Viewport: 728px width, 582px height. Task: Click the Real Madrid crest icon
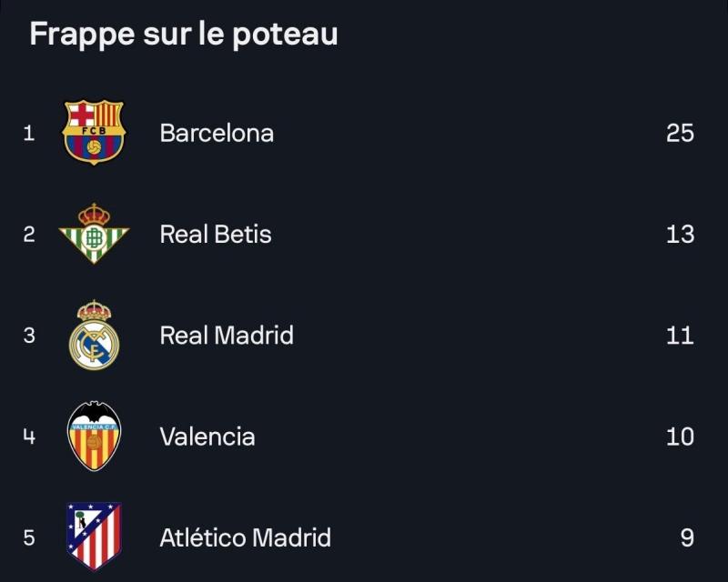94,335
